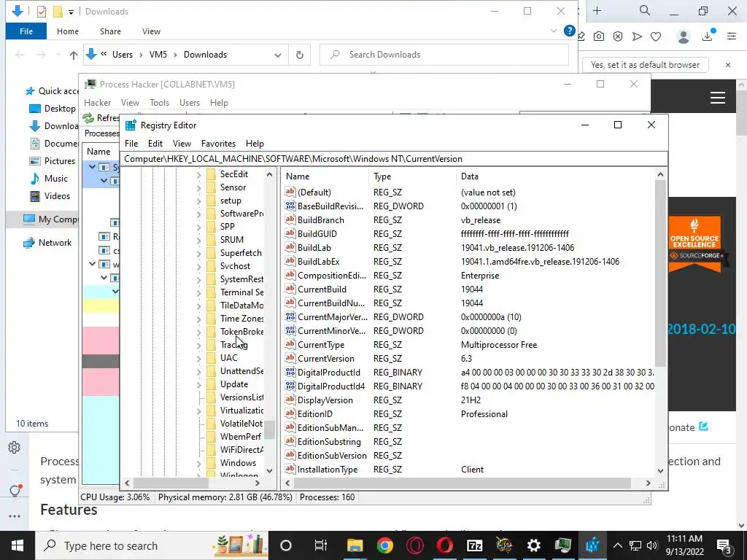This screenshot has height=560, width=747.
Task: Select the WbemPerf key folder icon
Action: 211,436
